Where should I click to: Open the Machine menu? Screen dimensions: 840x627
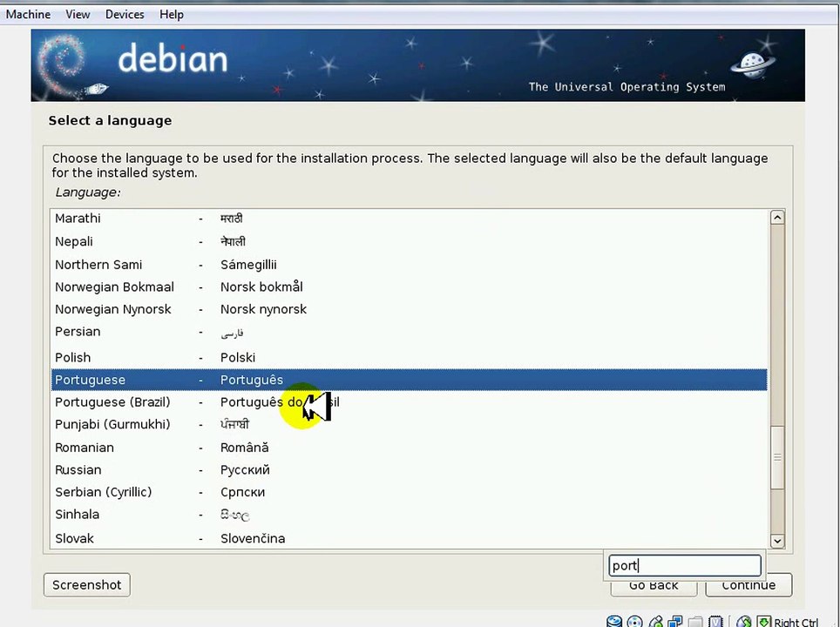coord(28,15)
